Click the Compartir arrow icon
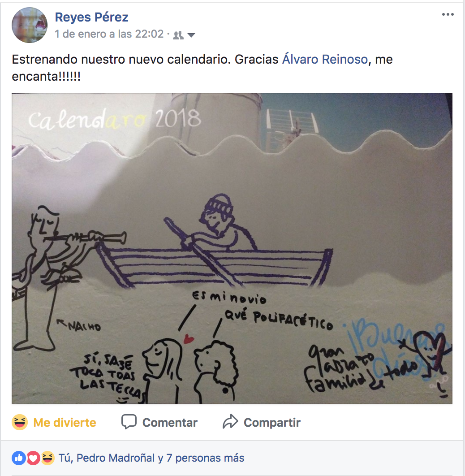465x476 pixels. (x=230, y=421)
